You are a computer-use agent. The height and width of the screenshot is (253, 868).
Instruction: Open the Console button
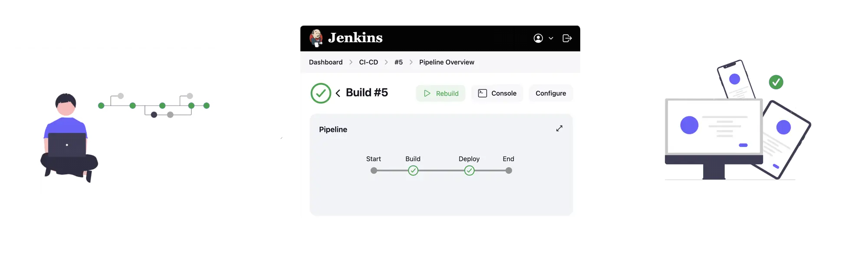tap(497, 93)
